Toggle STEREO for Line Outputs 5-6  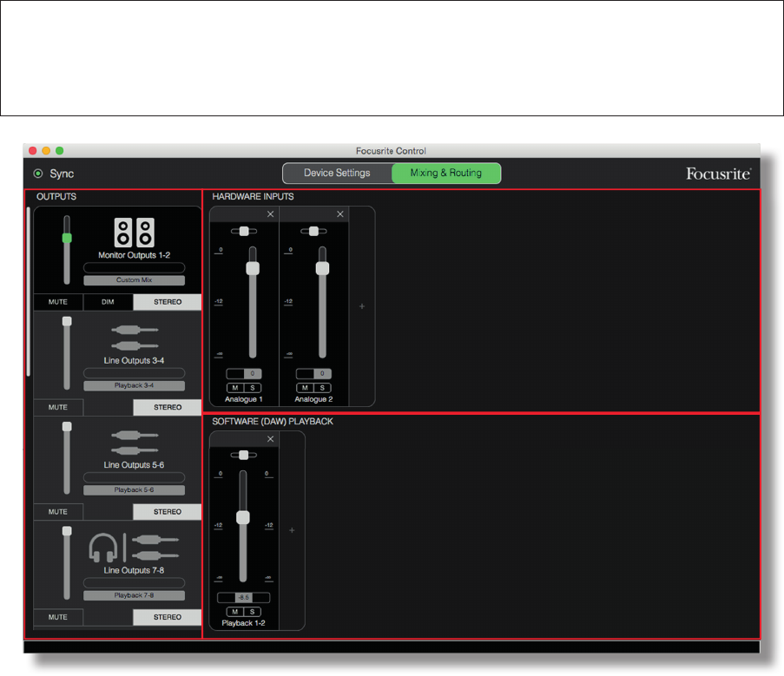click(168, 512)
